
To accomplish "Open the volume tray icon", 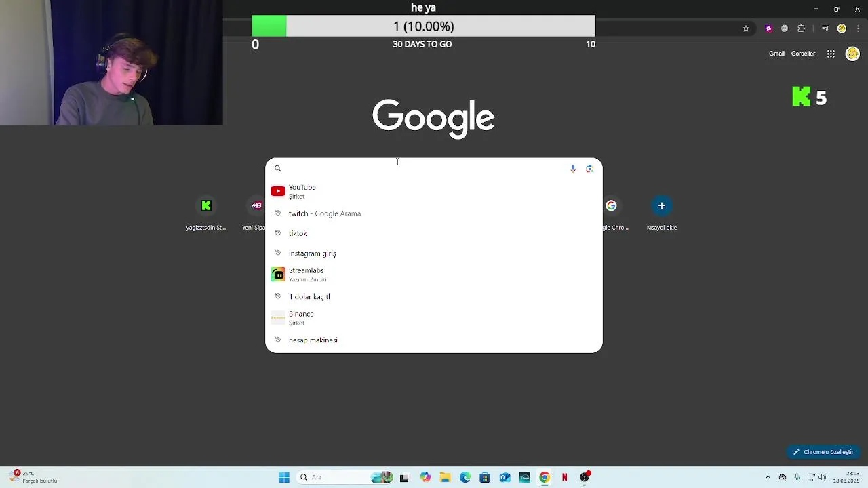I will (823, 477).
